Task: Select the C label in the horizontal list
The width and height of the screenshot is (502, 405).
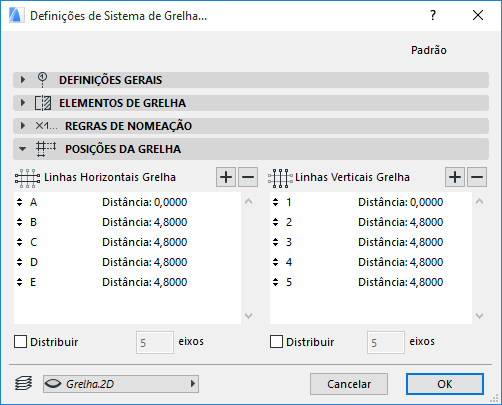Action: pos(33,242)
